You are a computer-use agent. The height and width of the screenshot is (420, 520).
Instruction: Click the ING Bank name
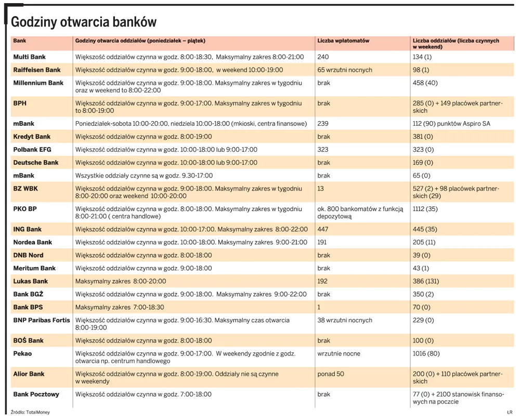click(27, 229)
